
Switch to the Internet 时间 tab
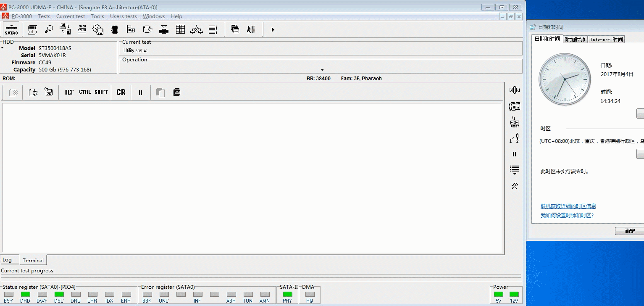[606, 40]
